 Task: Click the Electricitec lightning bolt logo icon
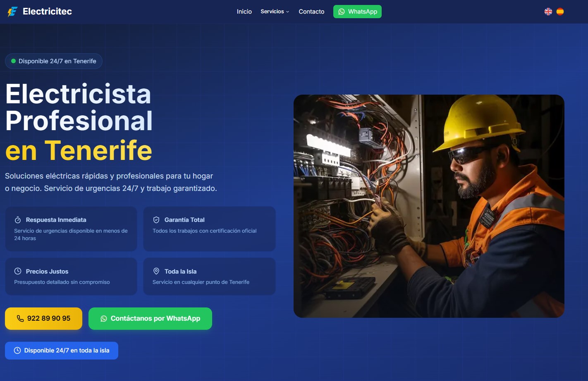(x=12, y=12)
